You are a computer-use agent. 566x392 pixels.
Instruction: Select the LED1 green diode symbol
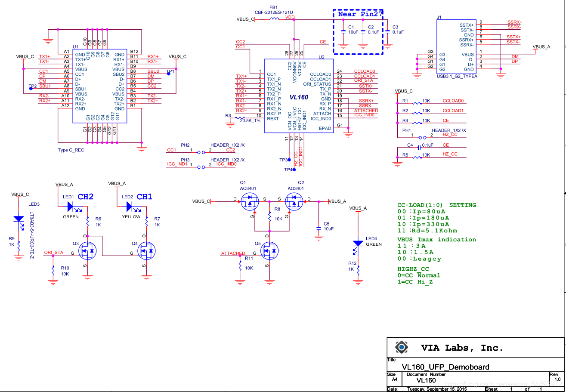pos(70,206)
